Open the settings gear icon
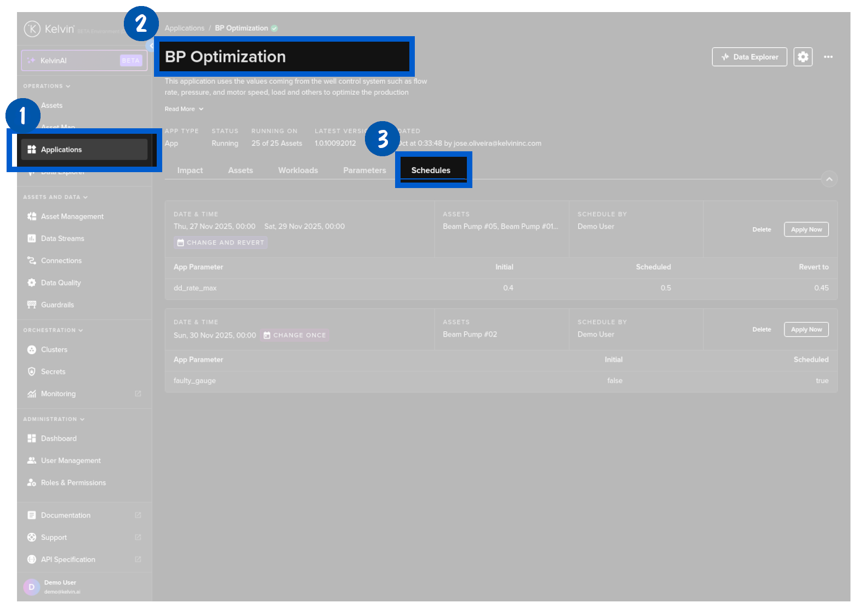The image size is (868, 614). pyautogui.click(x=803, y=57)
